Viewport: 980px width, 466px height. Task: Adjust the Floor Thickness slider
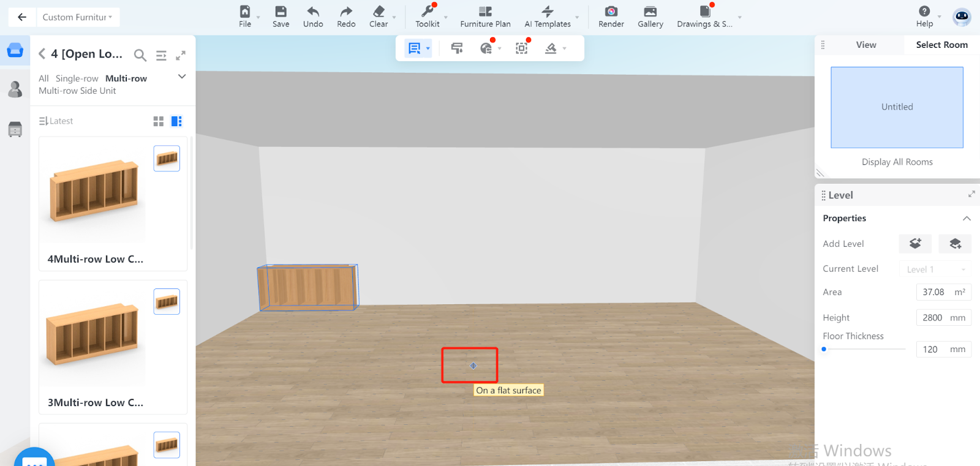(x=864, y=349)
